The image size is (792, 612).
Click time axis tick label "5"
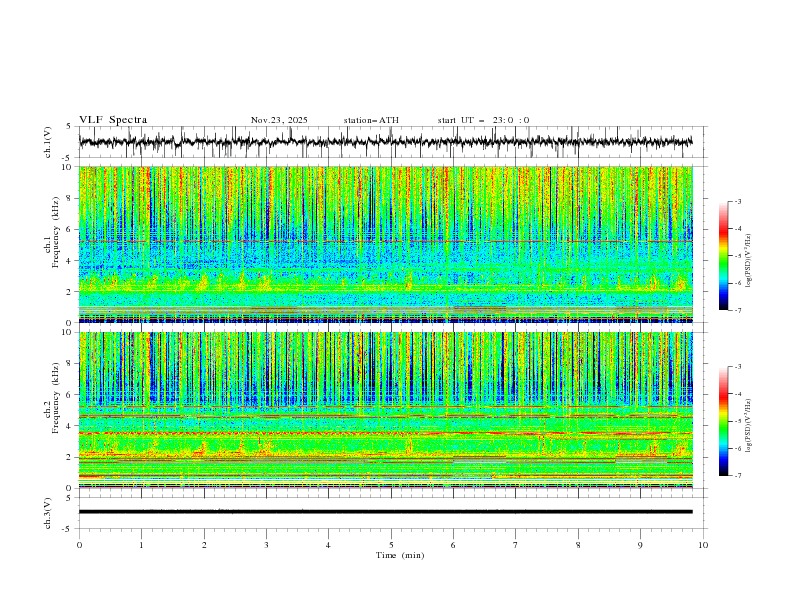click(391, 545)
